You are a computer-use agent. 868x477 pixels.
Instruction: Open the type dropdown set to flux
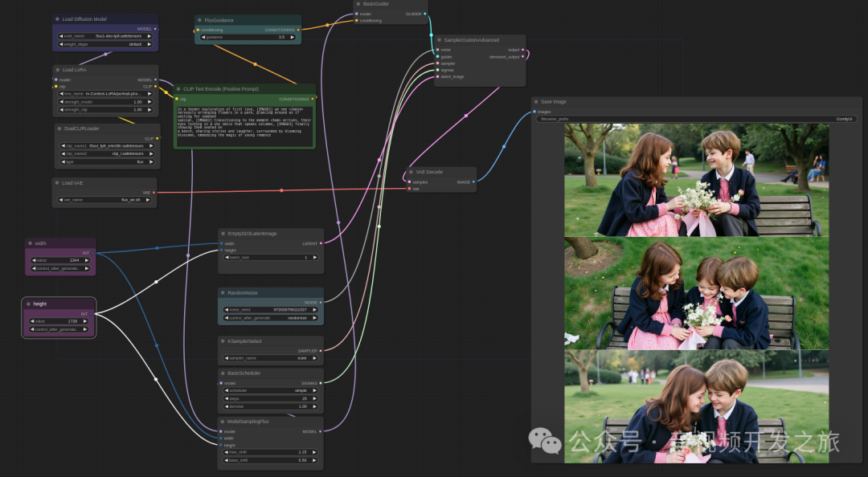pos(107,162)
